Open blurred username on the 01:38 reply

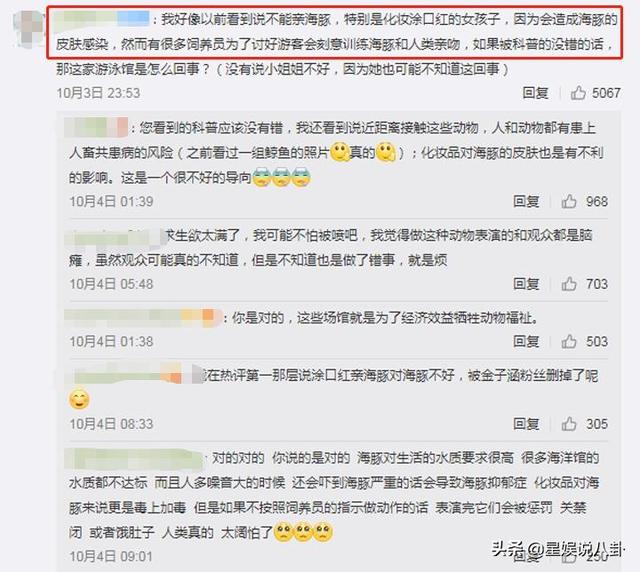pyautogui.click(x=143, y=318)
